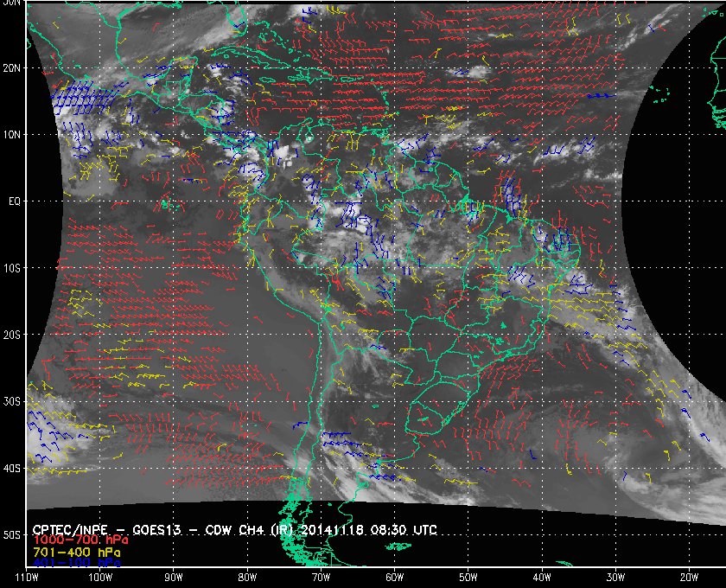
Task: Click the 30S latitude label
Action: point(11,402)
